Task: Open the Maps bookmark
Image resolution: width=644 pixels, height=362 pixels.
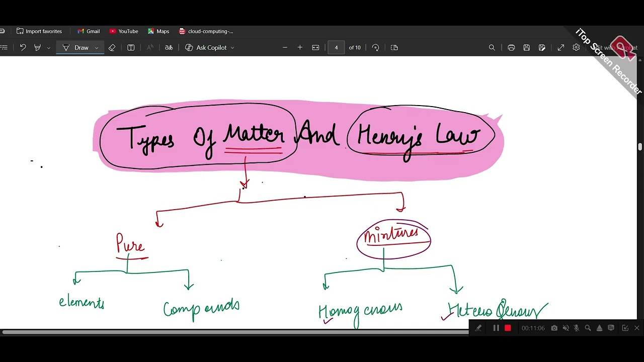Action: coord(158,31)
